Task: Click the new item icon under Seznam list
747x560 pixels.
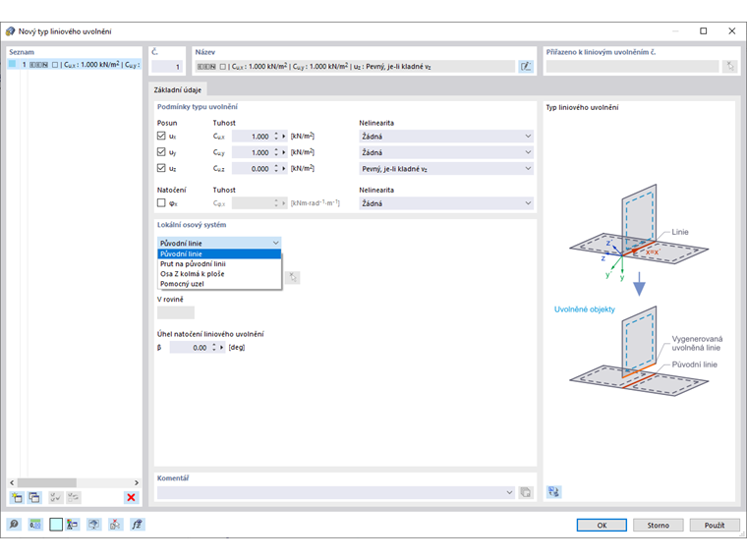Action: pyautogui.click(x=17, y=498)
